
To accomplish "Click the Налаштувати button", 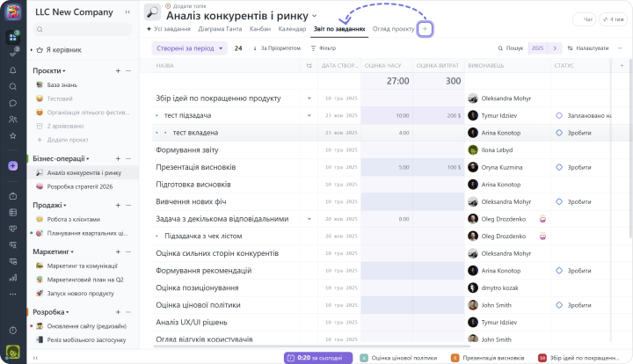I will pyautogui.click(x=588, y=48).
